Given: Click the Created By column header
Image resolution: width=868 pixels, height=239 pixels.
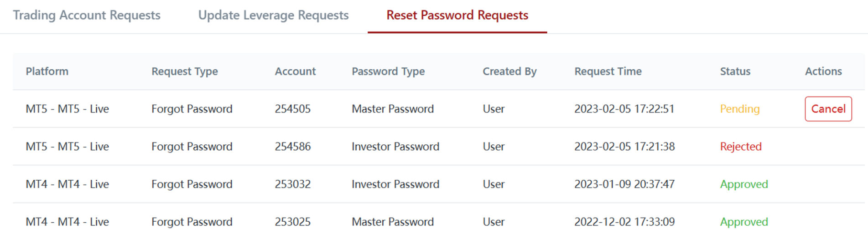Looking at the screenshot, I should [x=509, y=71].
